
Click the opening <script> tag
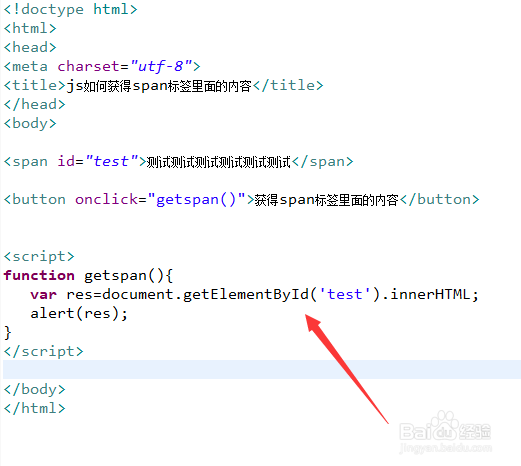click(39, 257)
